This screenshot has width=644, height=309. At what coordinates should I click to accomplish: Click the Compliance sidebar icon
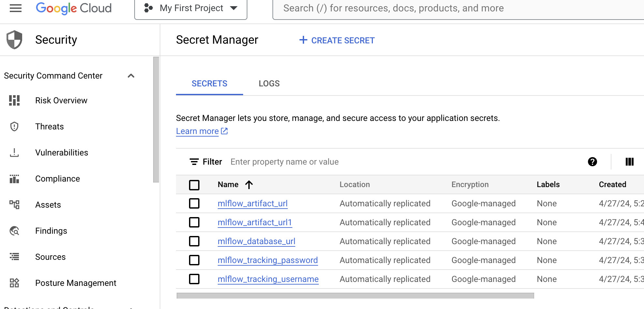pyautogui.click(x=14, y=179)
